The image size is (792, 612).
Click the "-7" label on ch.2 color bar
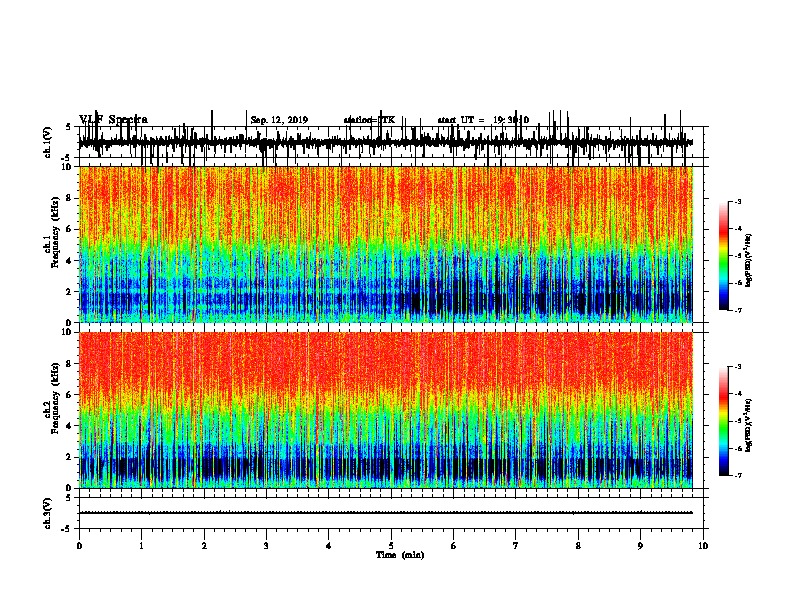click(x=737, y=475)
